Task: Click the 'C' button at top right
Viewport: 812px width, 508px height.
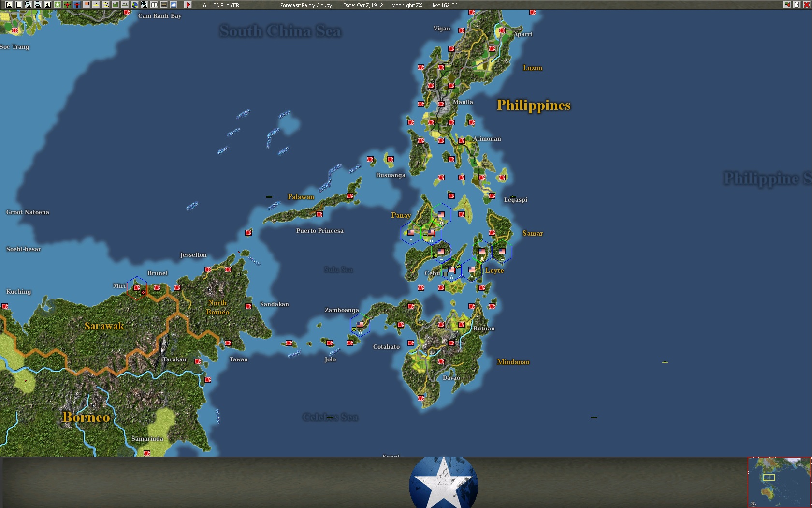Action: [797, 5]
